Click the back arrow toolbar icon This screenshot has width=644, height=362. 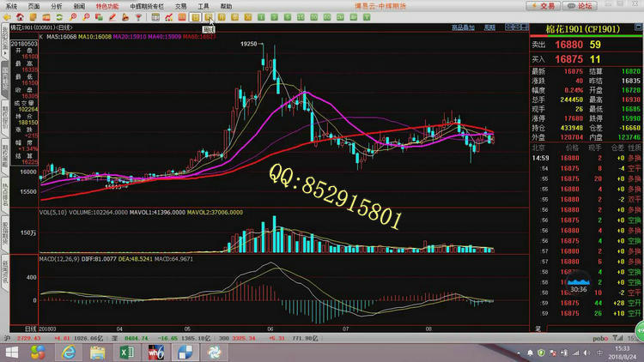click(7, 16)
